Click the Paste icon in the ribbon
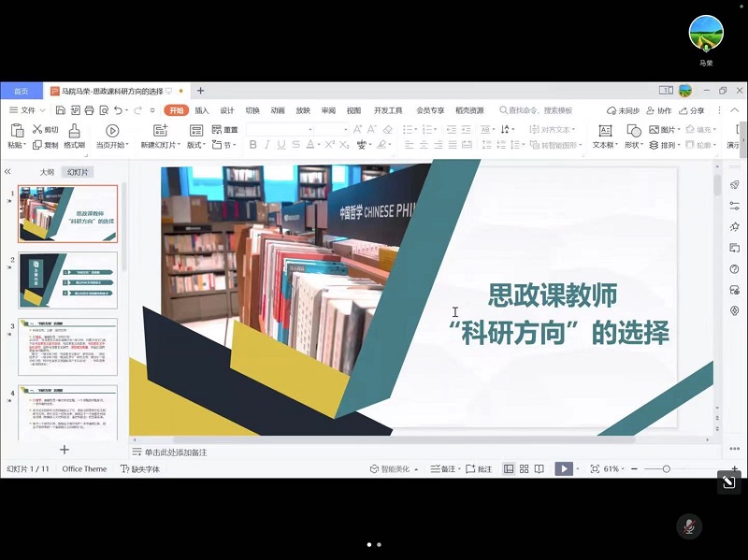This screenshot has width=748, height=560. [x=16, y=132]
